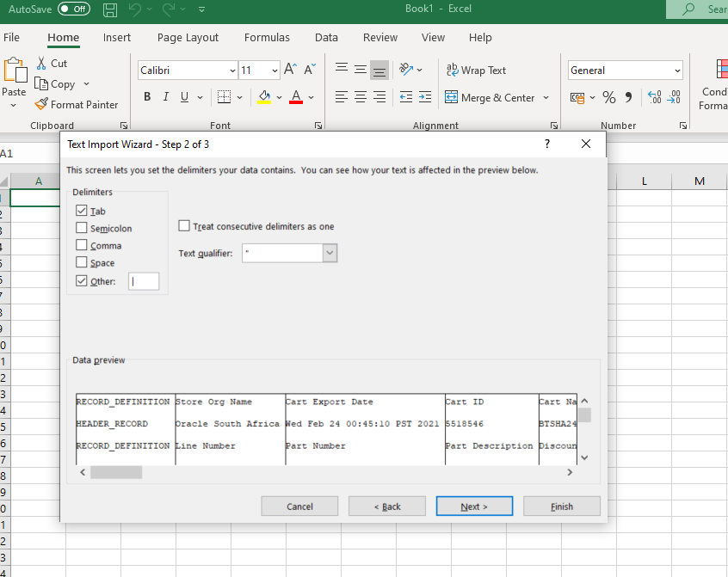Click the Save icon in title bar
This screenshot has height=577, width=728.
109,9
